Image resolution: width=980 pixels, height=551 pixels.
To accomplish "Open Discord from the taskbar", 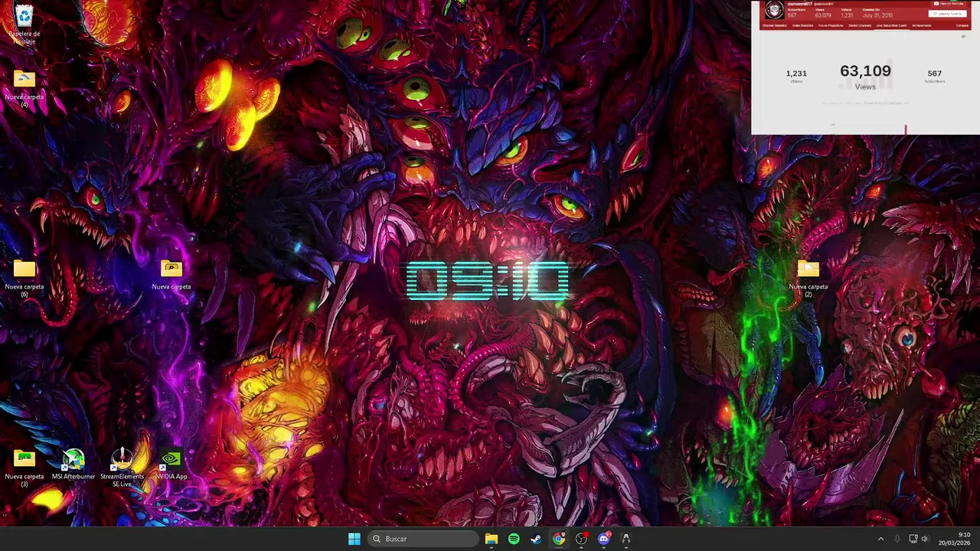I will pos(603,539).
